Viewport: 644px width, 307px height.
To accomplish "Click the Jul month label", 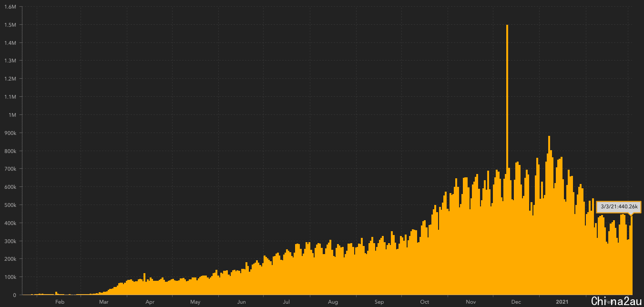I will tap(286, 302).
